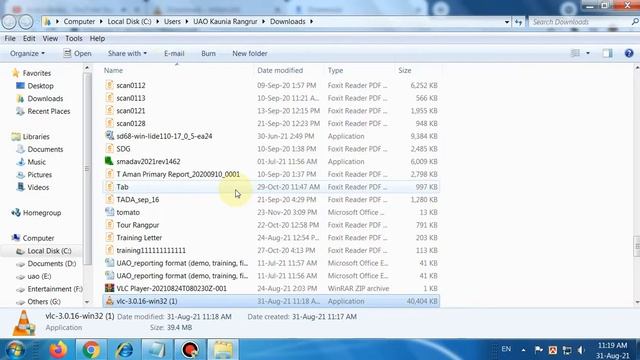Screen dimensions: 640x360
Task: Open the address bar history dropdown arrow
Action: click(x=507, y=22)
